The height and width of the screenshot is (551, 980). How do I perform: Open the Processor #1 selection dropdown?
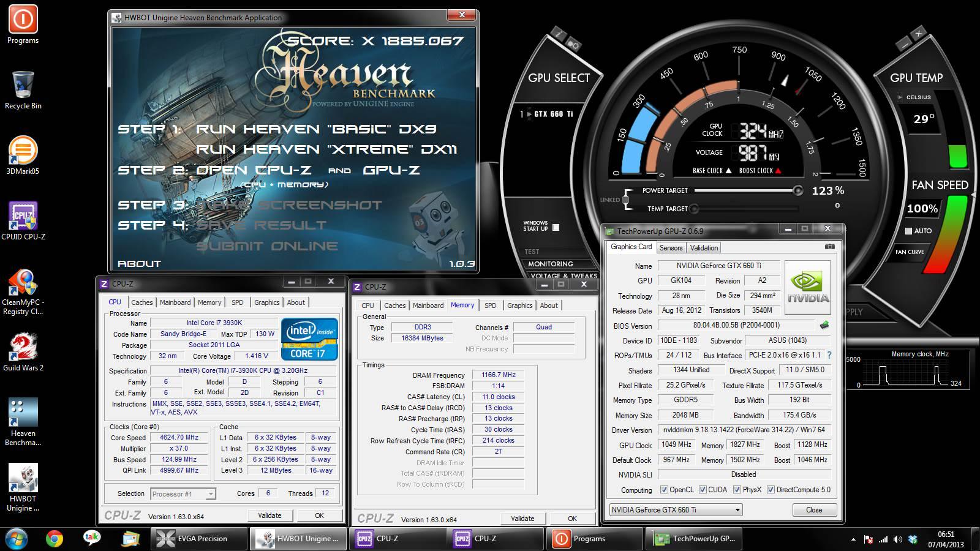coord(183,493)
